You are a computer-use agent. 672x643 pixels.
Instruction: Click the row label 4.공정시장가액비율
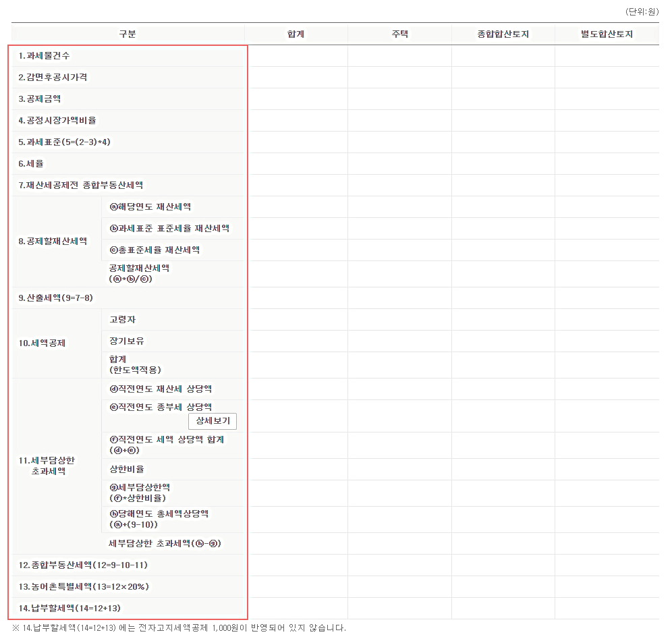[57, 121]
